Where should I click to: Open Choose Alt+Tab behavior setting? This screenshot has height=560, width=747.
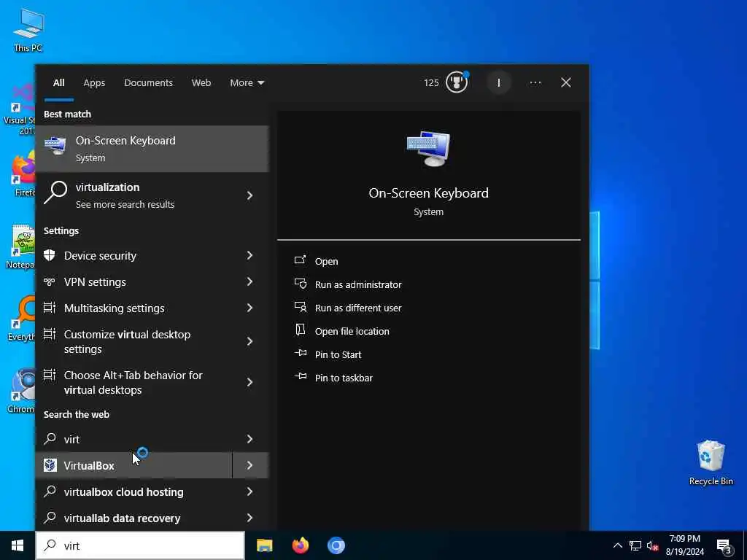(x=135, y=382)
